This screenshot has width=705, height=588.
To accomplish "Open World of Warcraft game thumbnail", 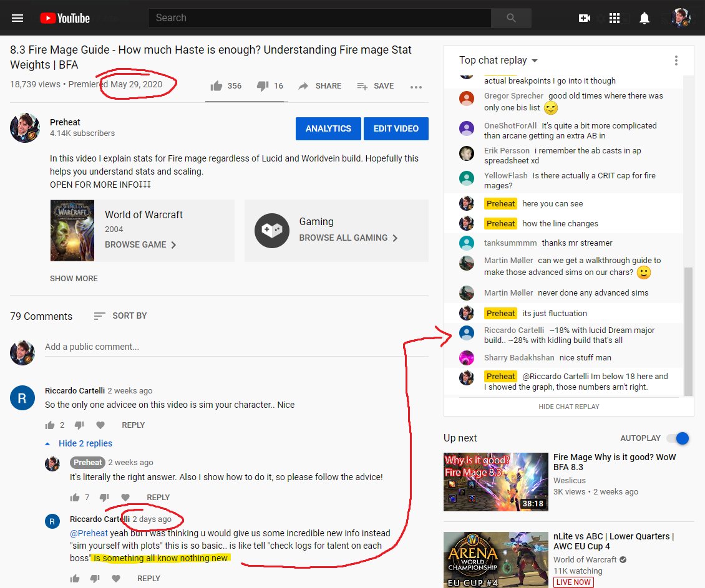I will coord(72,231).
